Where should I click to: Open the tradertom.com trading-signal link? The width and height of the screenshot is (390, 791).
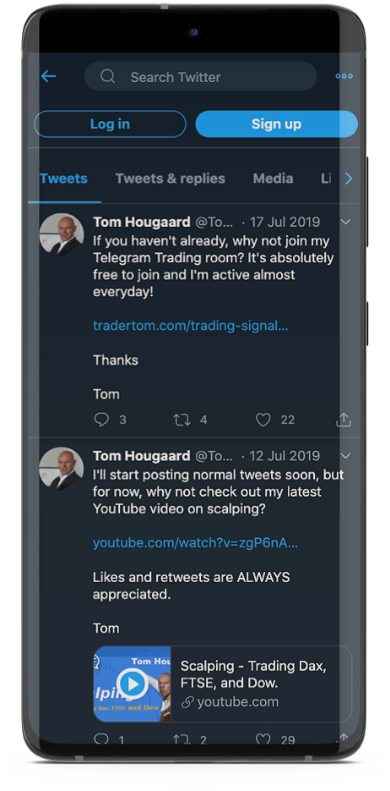coord(190,326)
